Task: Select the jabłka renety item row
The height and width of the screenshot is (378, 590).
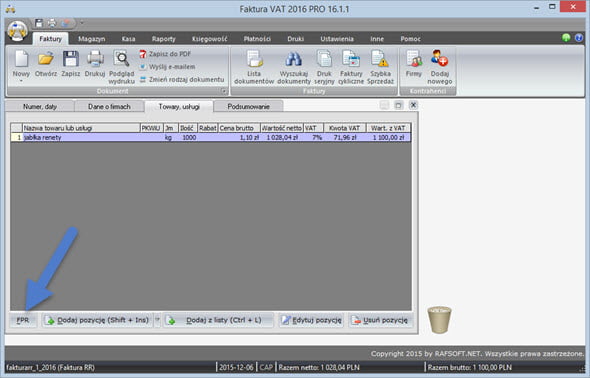Action: coord(211,137)
